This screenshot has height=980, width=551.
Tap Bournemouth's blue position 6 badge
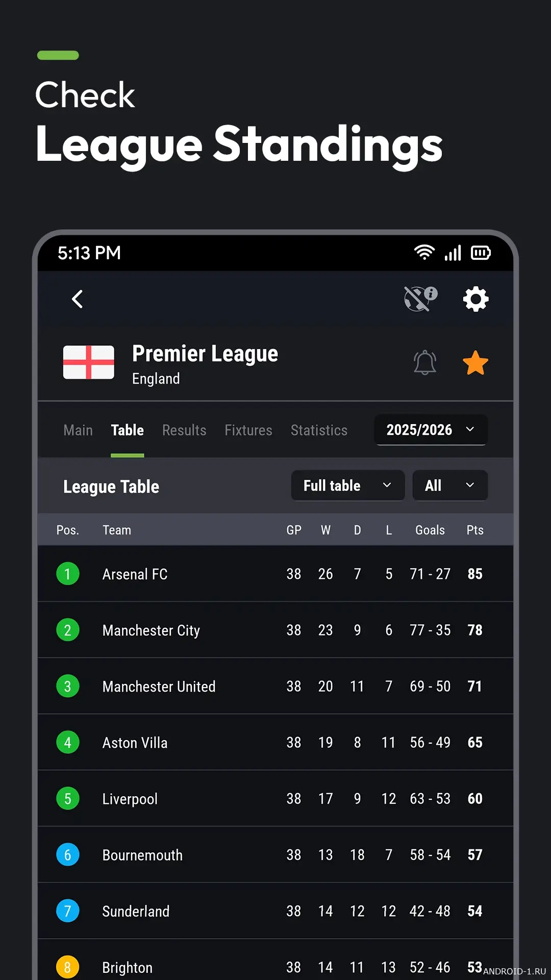click(x=68, y=855)
